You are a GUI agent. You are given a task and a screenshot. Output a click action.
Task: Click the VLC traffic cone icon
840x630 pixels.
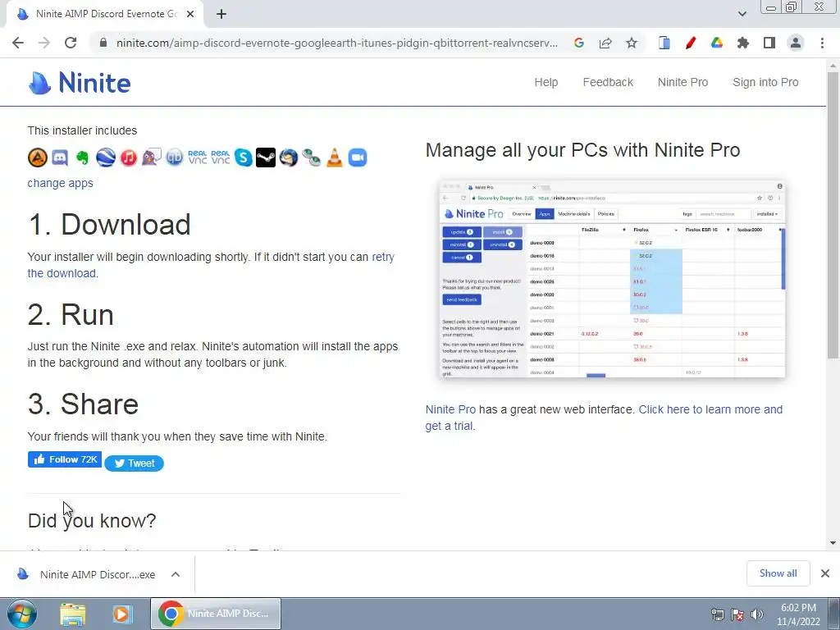[x=335, y=157]
